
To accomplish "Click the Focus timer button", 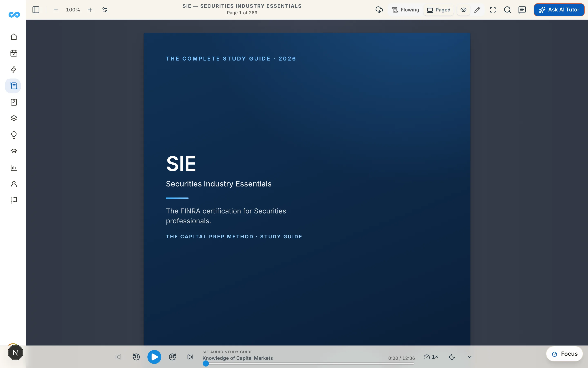I will (565, 354).
